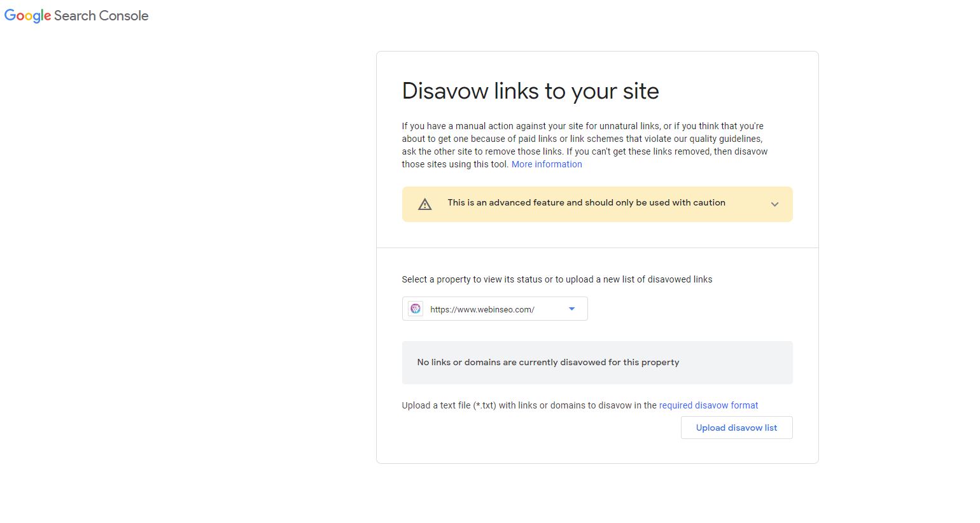
Task: Click the 'Upload a text file' instruction text
Action: pyautogui.click(x=529, y=405)
